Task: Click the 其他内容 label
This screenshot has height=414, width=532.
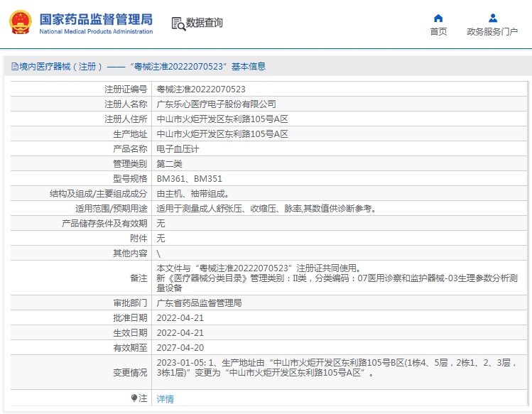Action: pyautogui.click(x=130, y=254)
